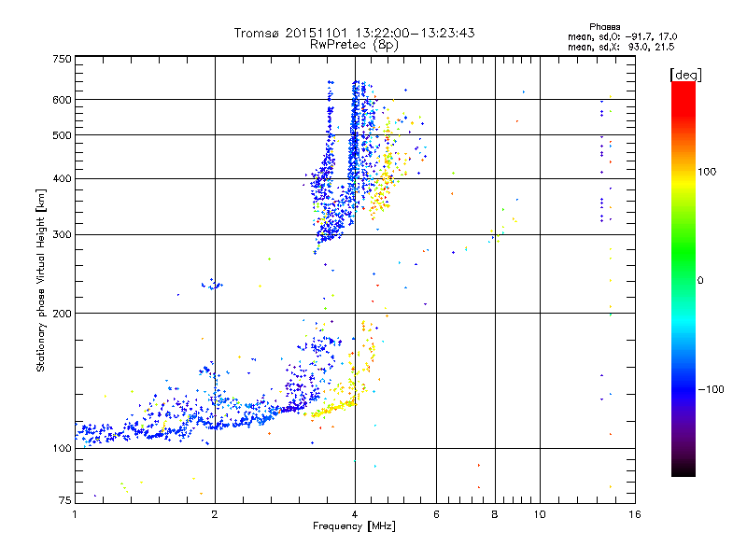Click the 'Stationary phase Virtual Height [km]' axis title
Viewport: 747px width, 560px height.
click(41, 281)
